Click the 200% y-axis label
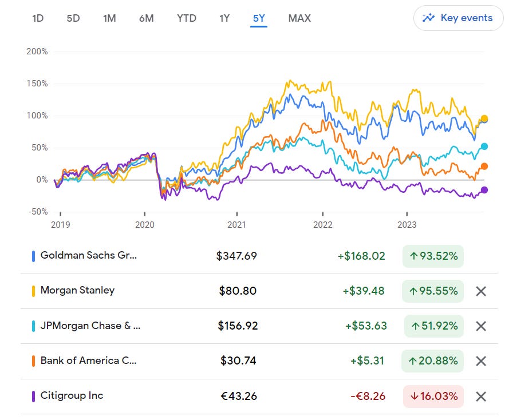The image size is (505, 420). [37, 51]
